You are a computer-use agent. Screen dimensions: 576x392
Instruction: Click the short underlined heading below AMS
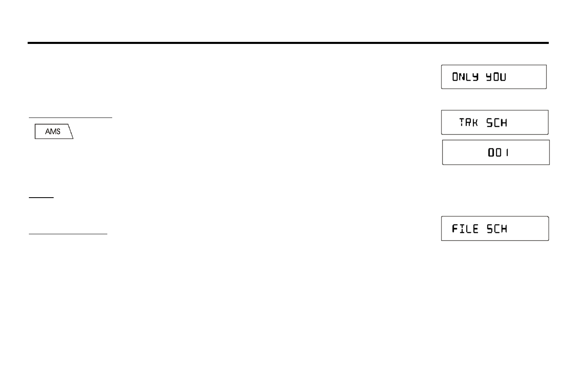[x=41, y=198]
